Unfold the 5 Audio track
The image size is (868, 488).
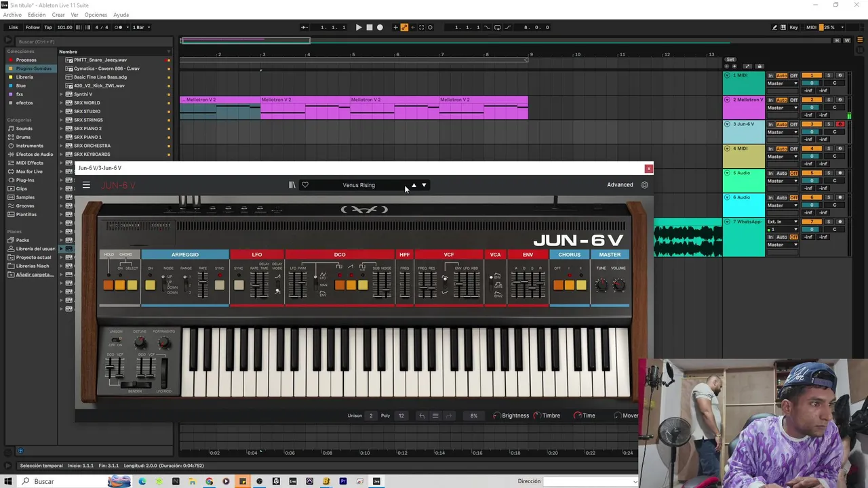[x=727, y=173]
